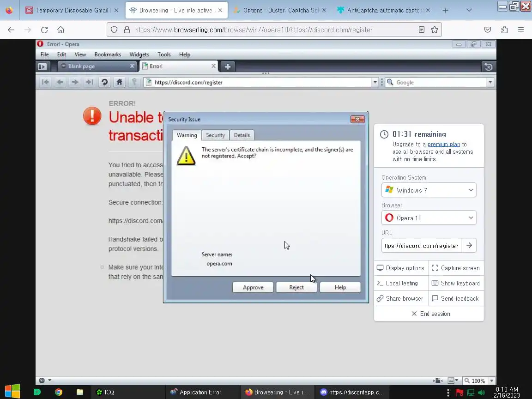
Task: Open the Opera Help menu
Action: pyautogui.click(x=185, y=54)
